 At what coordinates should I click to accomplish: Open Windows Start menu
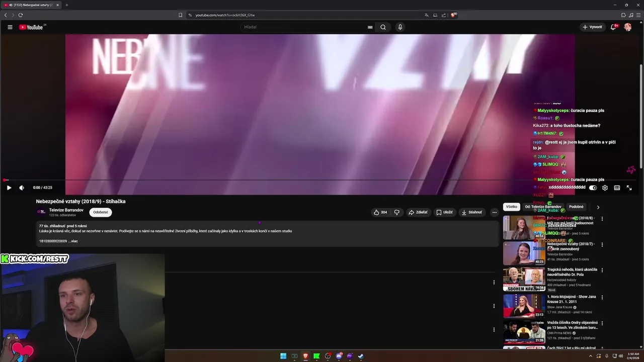283,356
